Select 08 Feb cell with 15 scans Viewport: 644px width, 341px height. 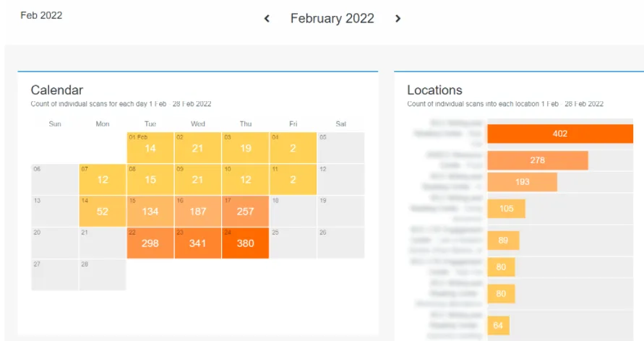(x=150, y=179)
